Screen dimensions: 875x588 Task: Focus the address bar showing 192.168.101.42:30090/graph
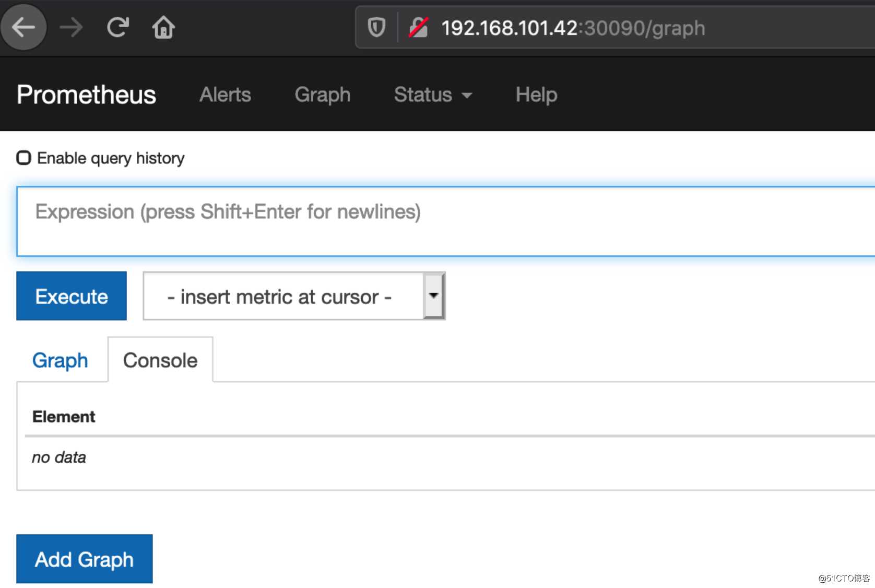coord(616,28)
